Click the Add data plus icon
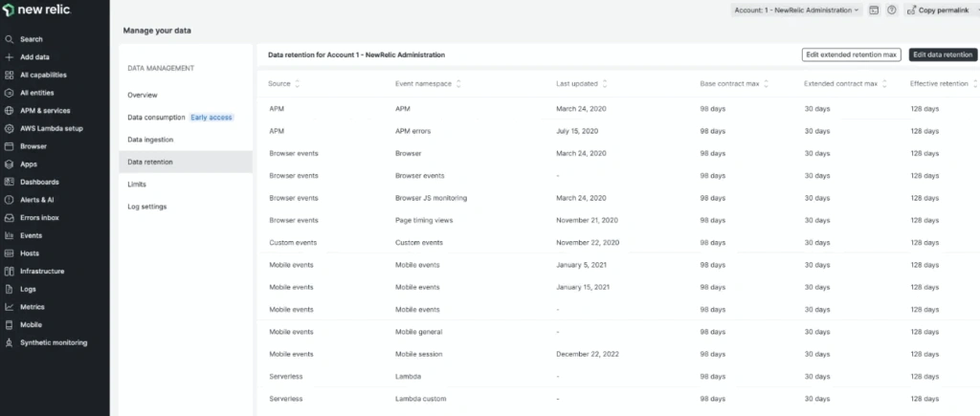 coord(9,57)
